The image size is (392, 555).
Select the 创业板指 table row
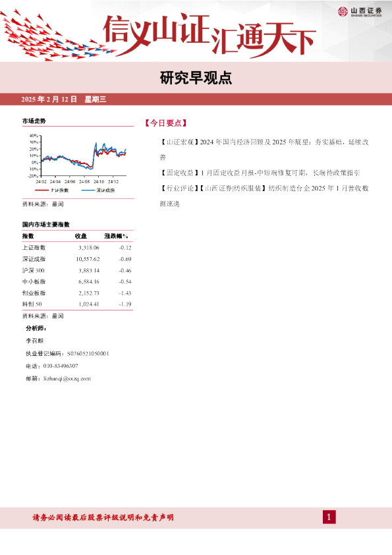tap(77, 293)
